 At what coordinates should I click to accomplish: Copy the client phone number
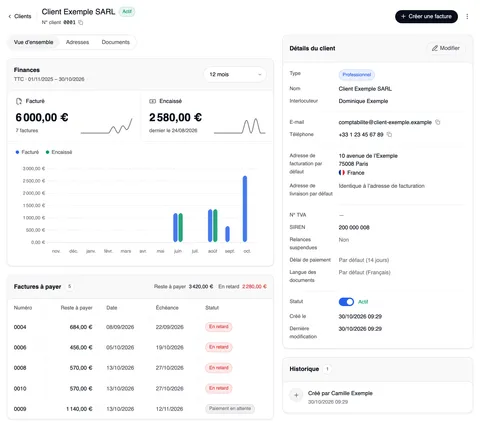click(x=389, y=135)
